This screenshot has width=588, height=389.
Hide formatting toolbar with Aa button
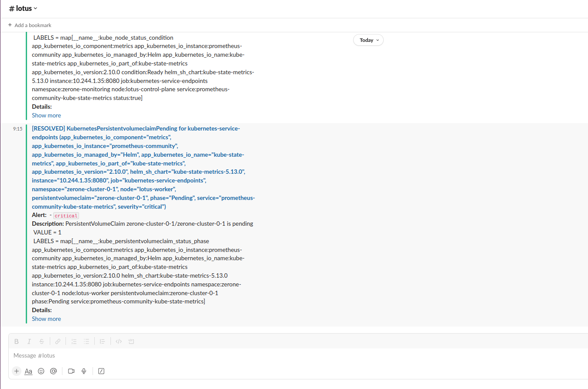point(28,371)
